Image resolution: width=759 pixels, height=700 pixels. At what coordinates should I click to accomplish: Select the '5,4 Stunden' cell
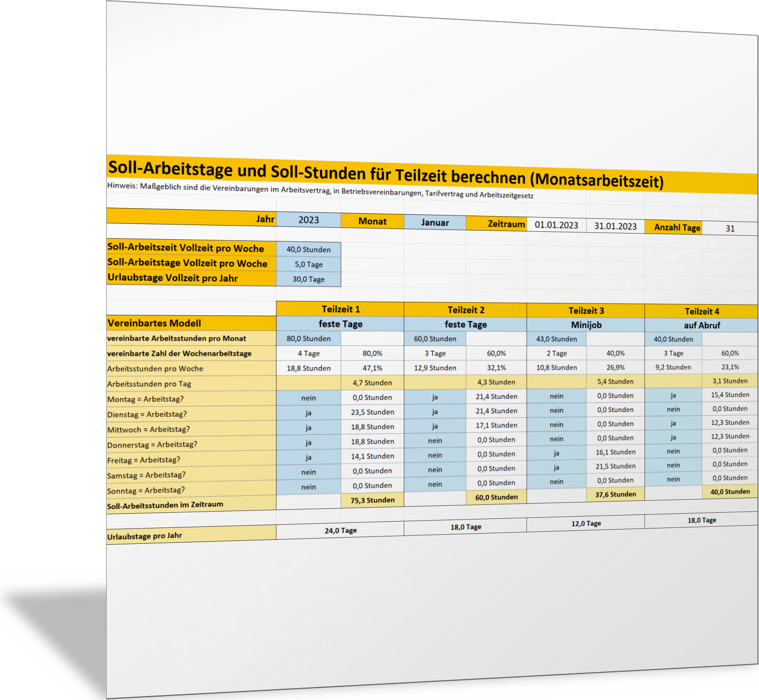[x=615, y=381]
